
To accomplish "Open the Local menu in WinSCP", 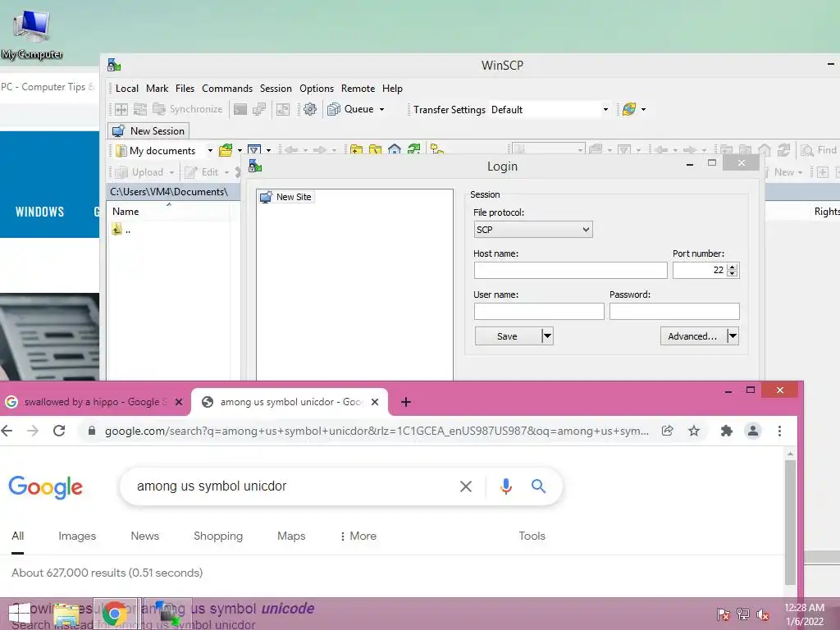I will [x=127, y=89].
